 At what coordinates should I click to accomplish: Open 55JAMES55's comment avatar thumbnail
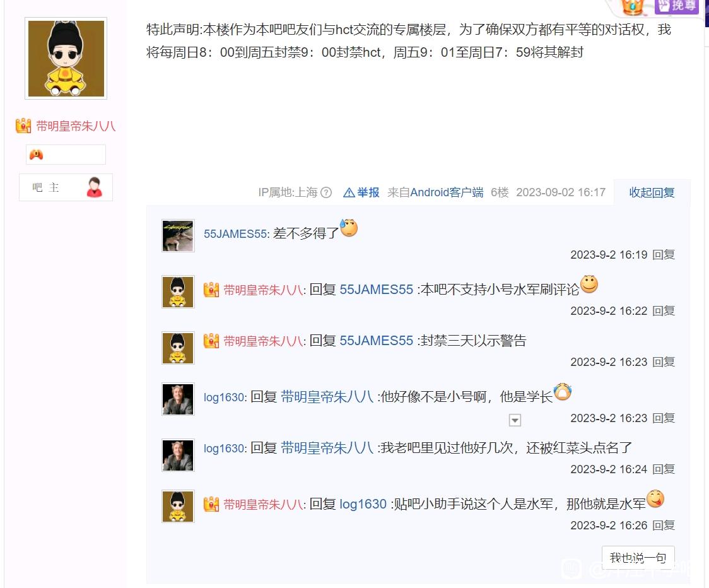click(x=178, y=236)
